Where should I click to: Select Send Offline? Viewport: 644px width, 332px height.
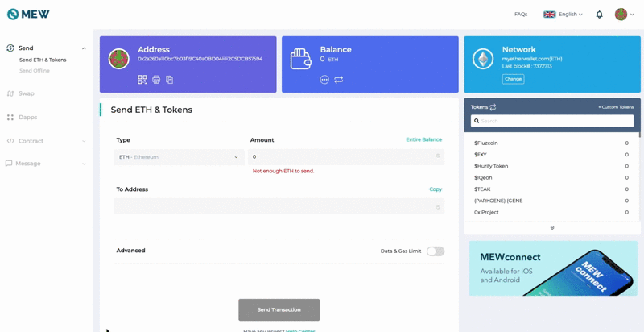[x=35, y=71]
